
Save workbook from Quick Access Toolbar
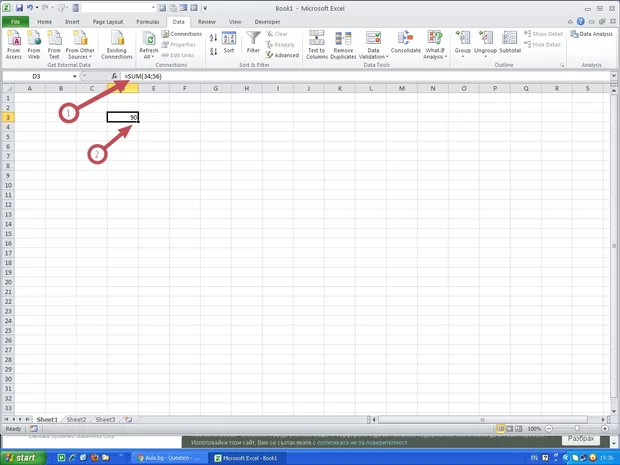coord(19,8)
